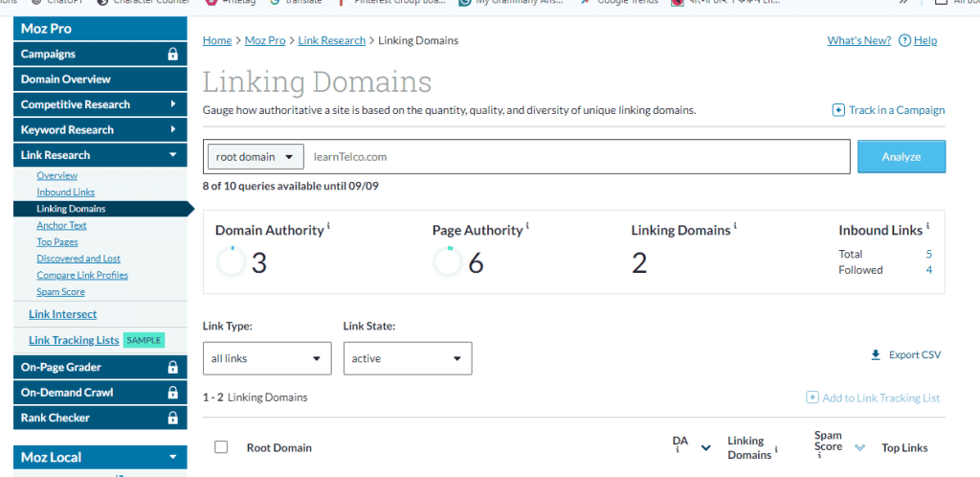Viewport: 980px width, 477px height.
Task: Click the total inbound links value 5
Action: [928, 254]
